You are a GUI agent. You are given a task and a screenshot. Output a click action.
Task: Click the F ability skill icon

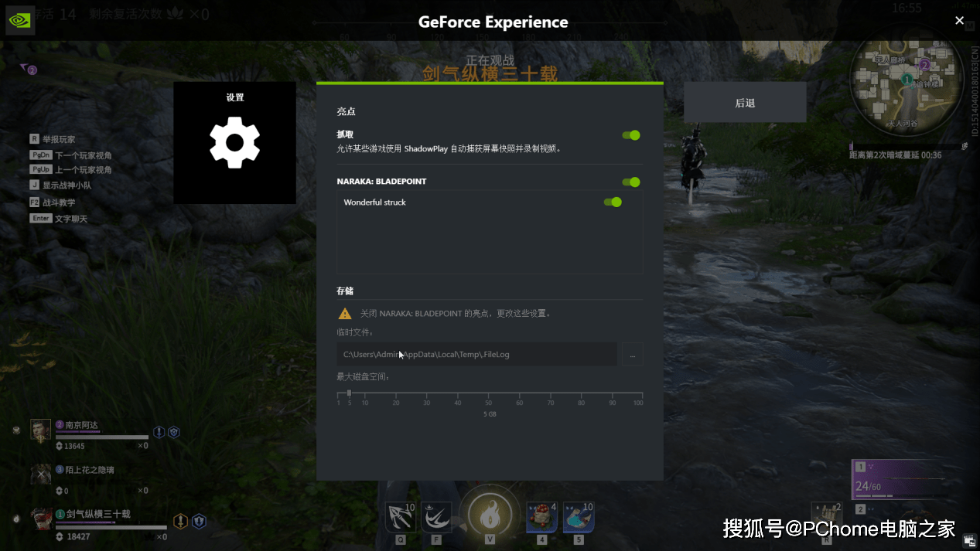435,516
